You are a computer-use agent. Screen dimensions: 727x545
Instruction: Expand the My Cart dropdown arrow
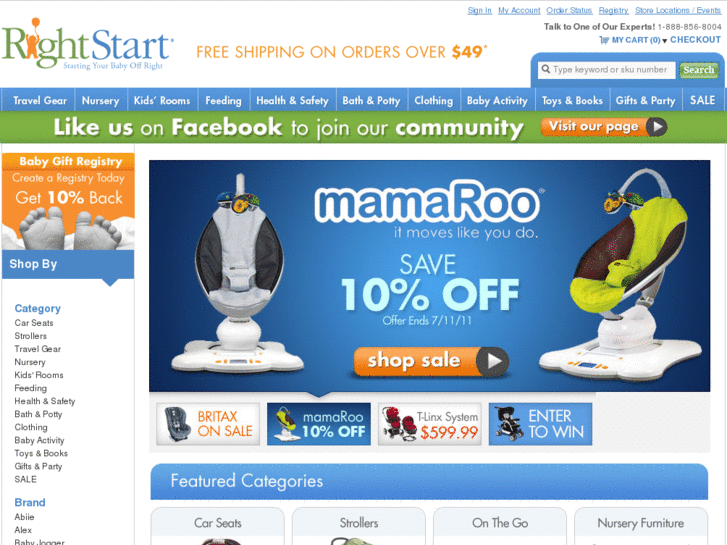click(x=664, y=41)
